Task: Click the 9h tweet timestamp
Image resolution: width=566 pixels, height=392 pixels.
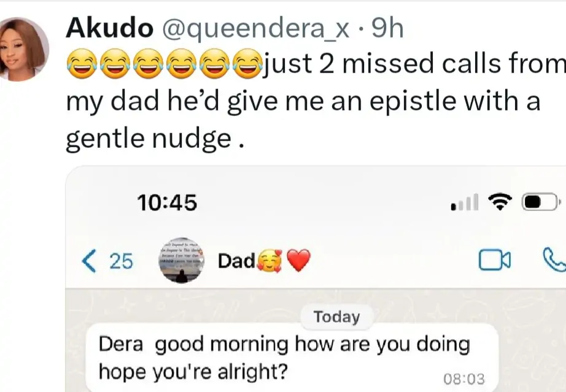Action: click(x=388, y=29)
